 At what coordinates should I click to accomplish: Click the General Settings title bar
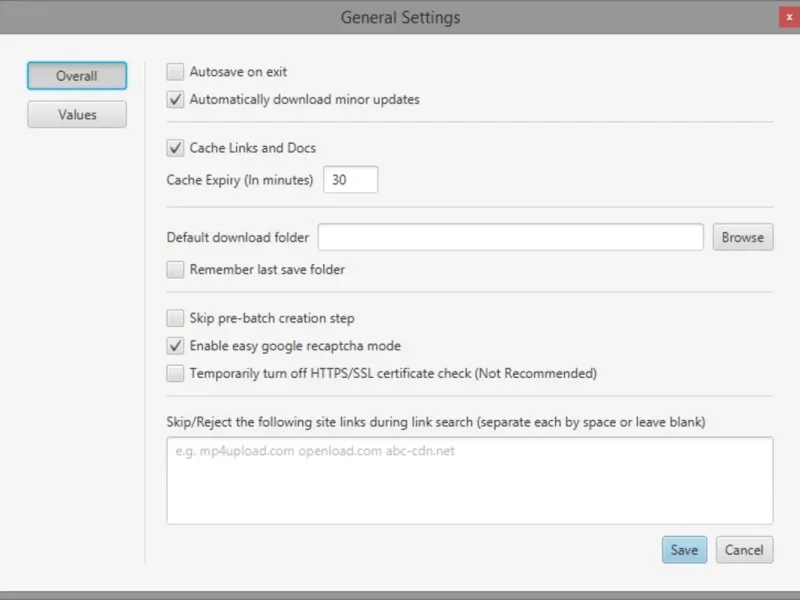coord(400,17)
